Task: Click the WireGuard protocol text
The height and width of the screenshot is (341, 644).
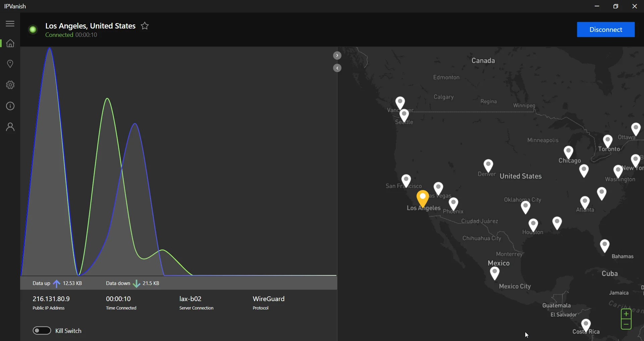Action: pyautogui.click(x=269, y=299)
